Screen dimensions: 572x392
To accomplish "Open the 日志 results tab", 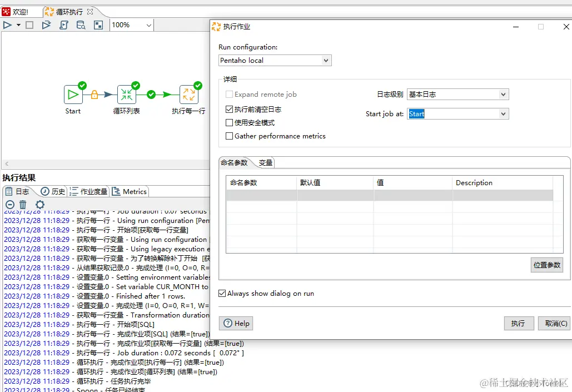I will [x=18, y=192].
